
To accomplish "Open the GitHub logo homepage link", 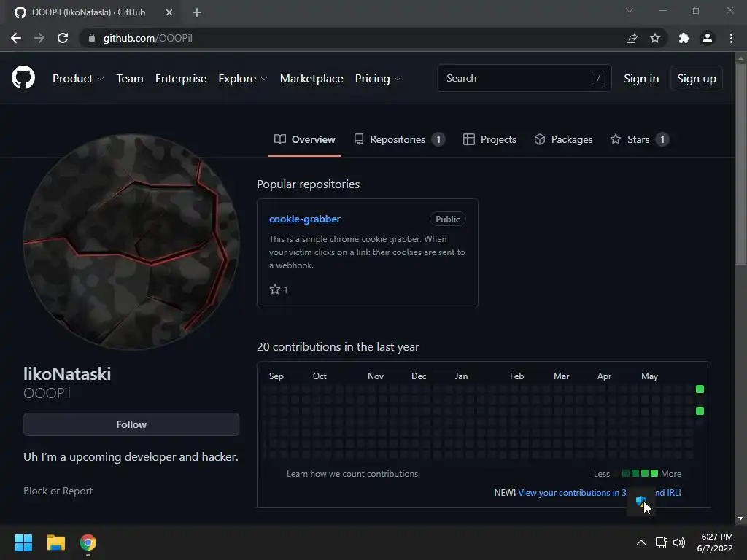I will 23,77.
